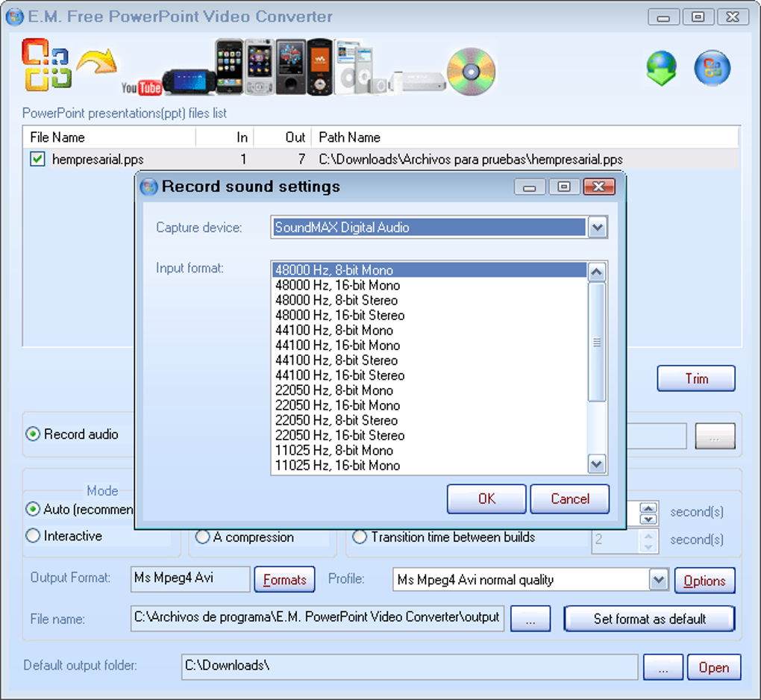Screen dimensions: 761x700
Task: Click the YouTube logo icon
Action: click(x=141, y=87)
